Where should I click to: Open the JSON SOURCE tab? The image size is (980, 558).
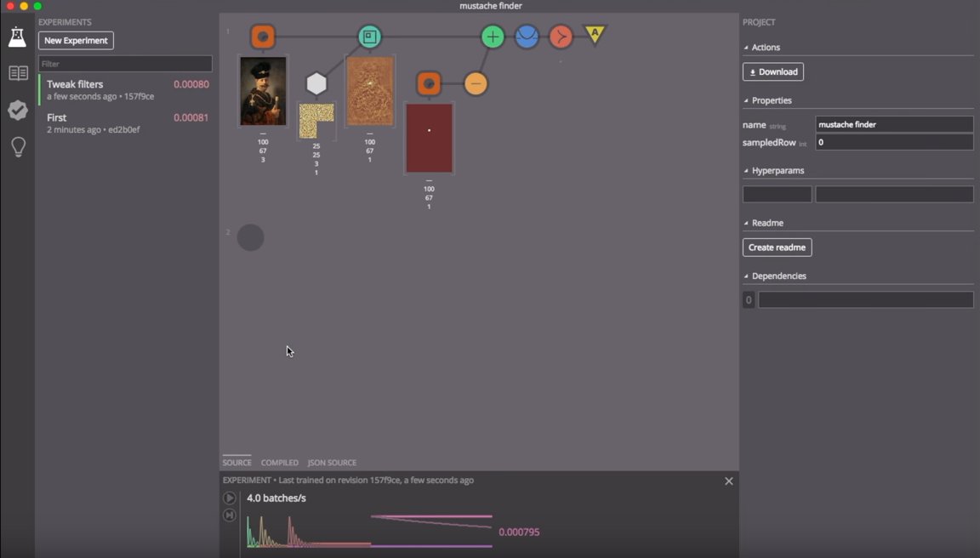pyautogui.click(x=332, y=462)
